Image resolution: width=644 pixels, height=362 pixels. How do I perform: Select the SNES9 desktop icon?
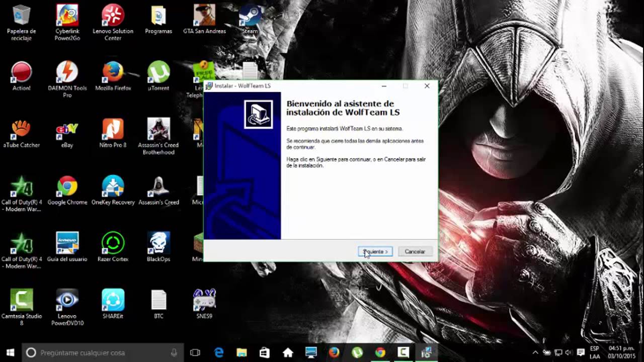point(204,305)
